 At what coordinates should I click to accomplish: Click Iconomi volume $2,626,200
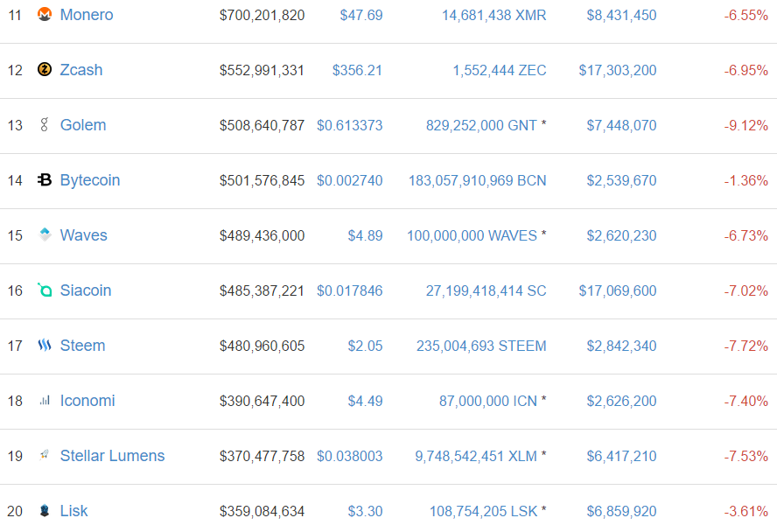pos(621,402)
